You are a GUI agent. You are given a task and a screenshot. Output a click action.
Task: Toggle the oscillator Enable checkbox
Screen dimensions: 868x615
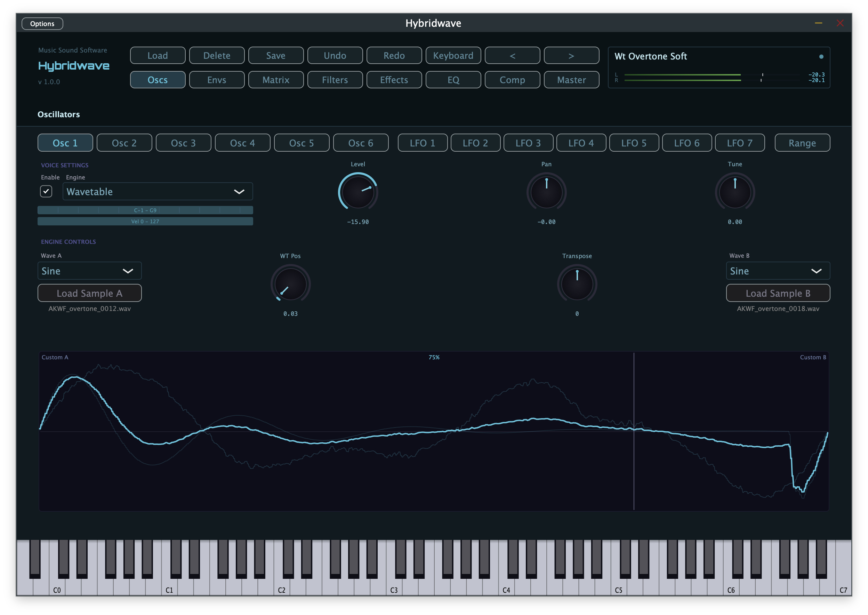46,191
